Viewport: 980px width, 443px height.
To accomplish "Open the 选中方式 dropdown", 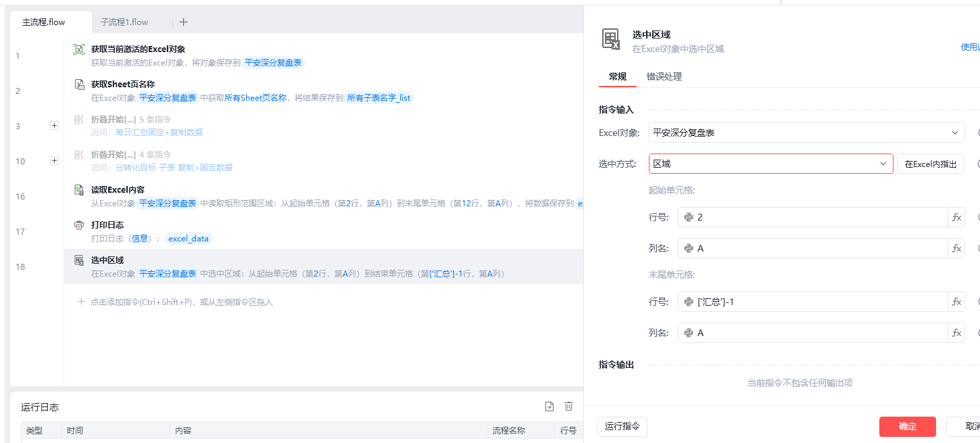I will click(x=770, y=164).
